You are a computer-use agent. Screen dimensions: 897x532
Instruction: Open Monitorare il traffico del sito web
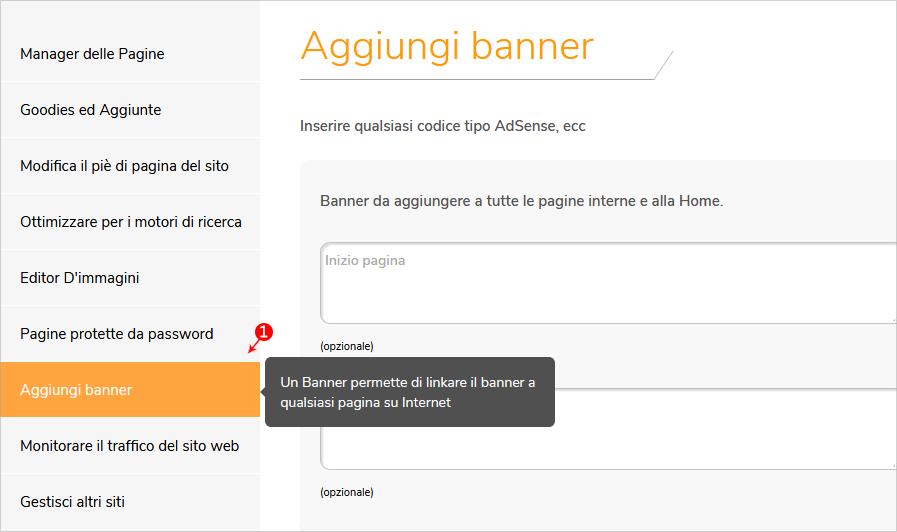[x=130, y=446]
